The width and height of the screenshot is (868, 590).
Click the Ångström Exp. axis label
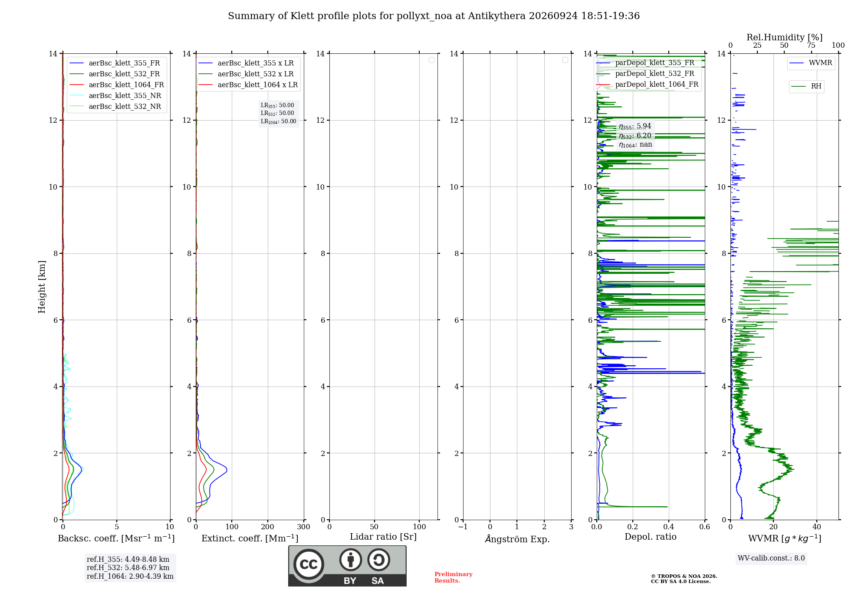(x=517, y=539)
